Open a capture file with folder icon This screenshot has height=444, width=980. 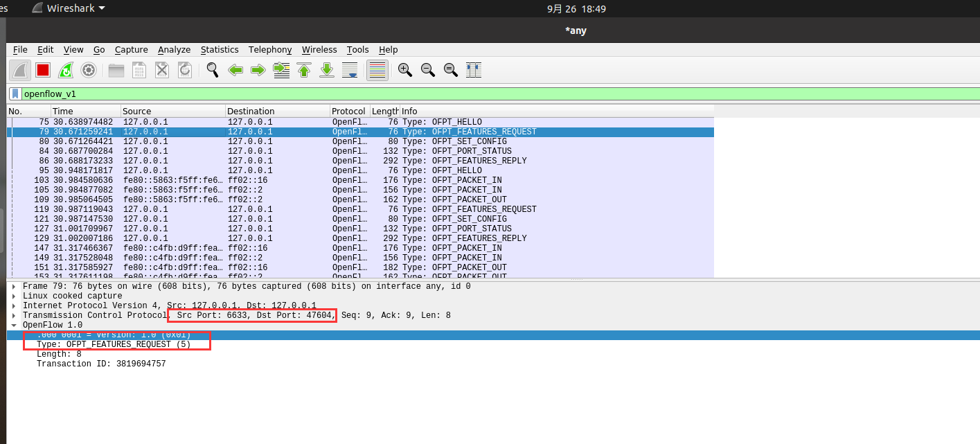tap(116, 70)
